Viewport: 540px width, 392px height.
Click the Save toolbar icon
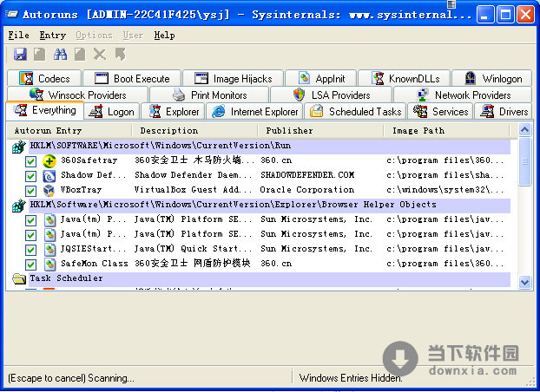click(20, 55)
